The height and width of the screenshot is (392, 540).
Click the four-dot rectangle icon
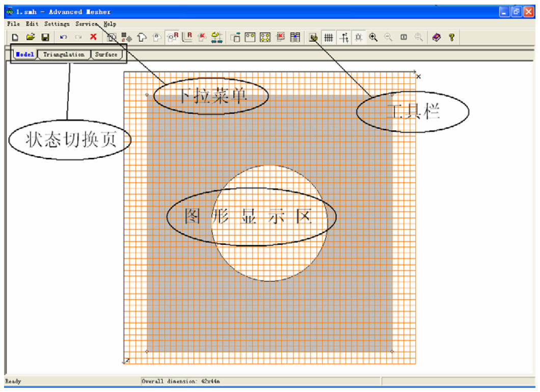265,37
